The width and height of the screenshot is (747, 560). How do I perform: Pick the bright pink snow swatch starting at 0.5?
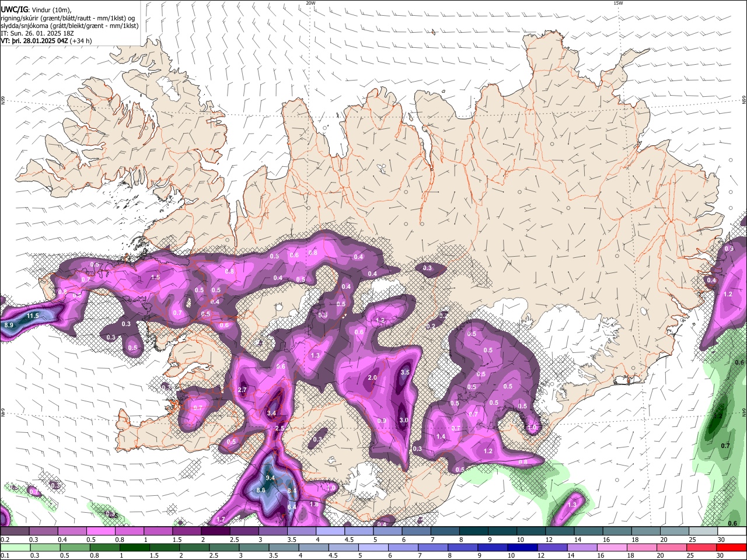coord(100,531)
